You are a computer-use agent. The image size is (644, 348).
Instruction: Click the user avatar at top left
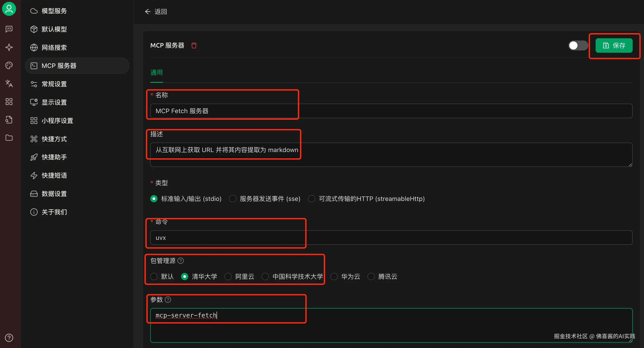point(9,9)
